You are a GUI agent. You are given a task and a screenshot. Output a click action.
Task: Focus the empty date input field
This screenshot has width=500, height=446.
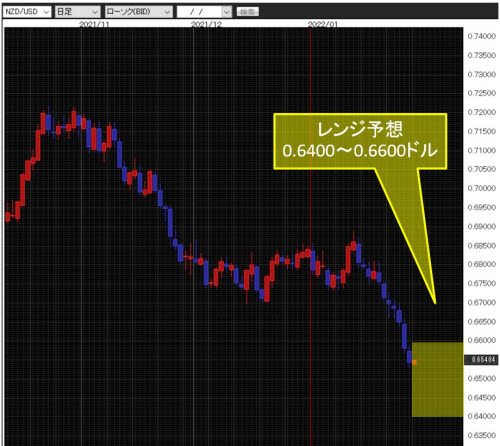200,12
